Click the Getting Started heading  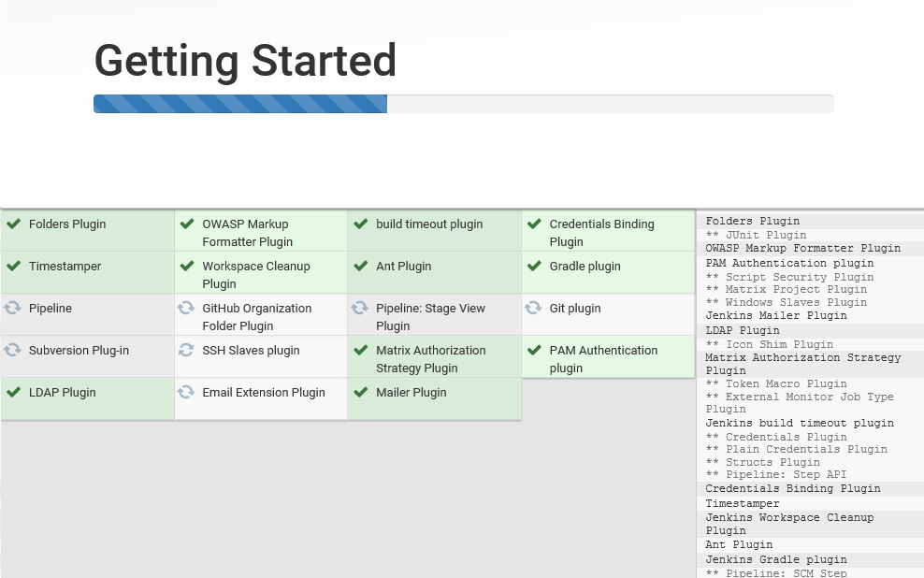(x=245, y=61)
